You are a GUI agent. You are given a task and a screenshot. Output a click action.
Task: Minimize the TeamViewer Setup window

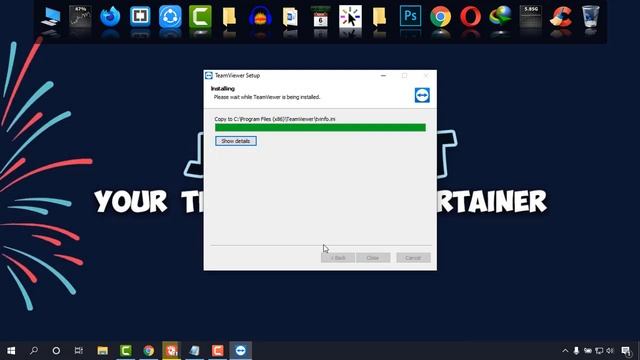coord(383,76)
